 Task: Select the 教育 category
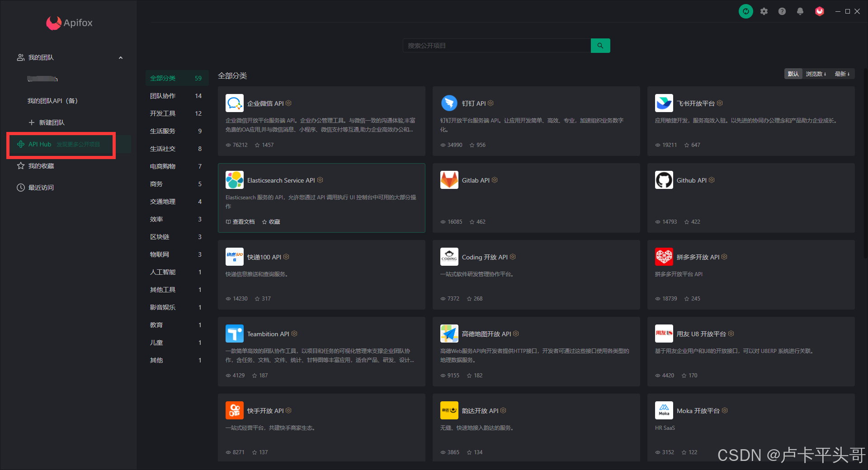pyautogui.click(x=177, y=325)
